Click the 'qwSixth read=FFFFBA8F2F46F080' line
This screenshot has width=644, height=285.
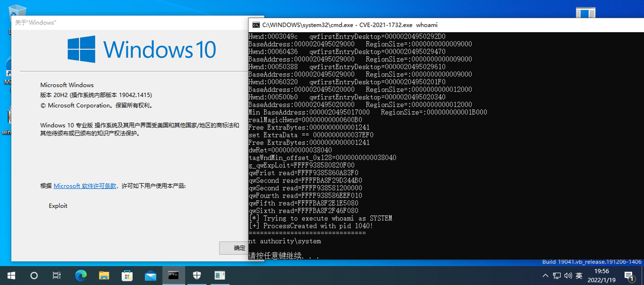[x=303, y=211]
